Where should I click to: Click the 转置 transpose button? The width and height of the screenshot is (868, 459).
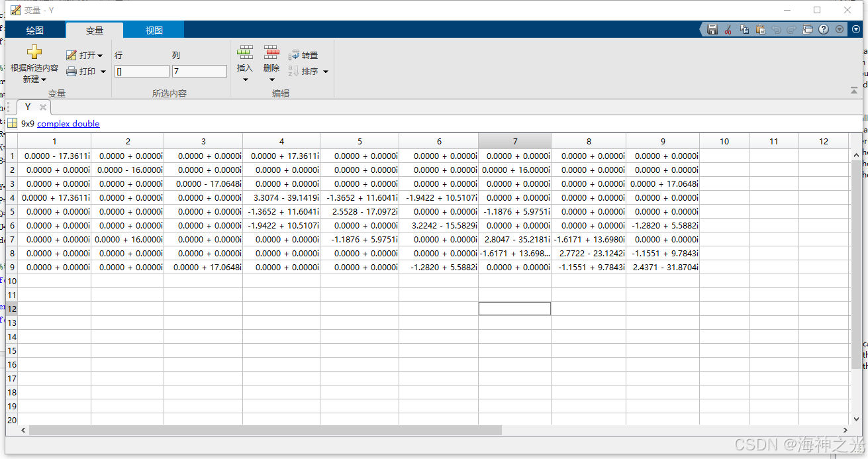point(303,55)
